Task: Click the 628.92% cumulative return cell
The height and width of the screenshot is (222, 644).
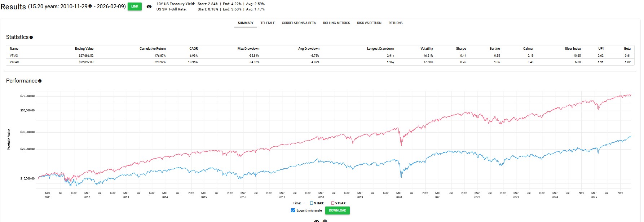Action: click(x=160, y=62)
